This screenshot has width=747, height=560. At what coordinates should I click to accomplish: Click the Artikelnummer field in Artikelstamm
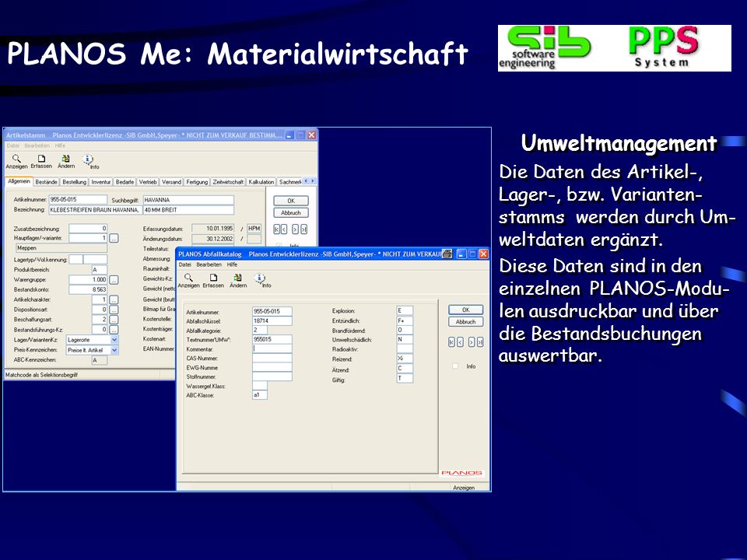pos(78,200)
